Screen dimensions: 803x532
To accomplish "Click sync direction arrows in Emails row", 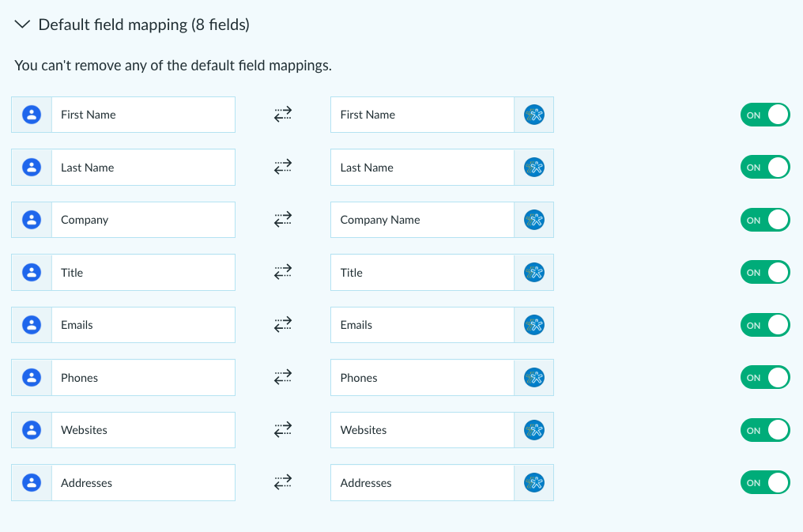I will pos(283,325).
